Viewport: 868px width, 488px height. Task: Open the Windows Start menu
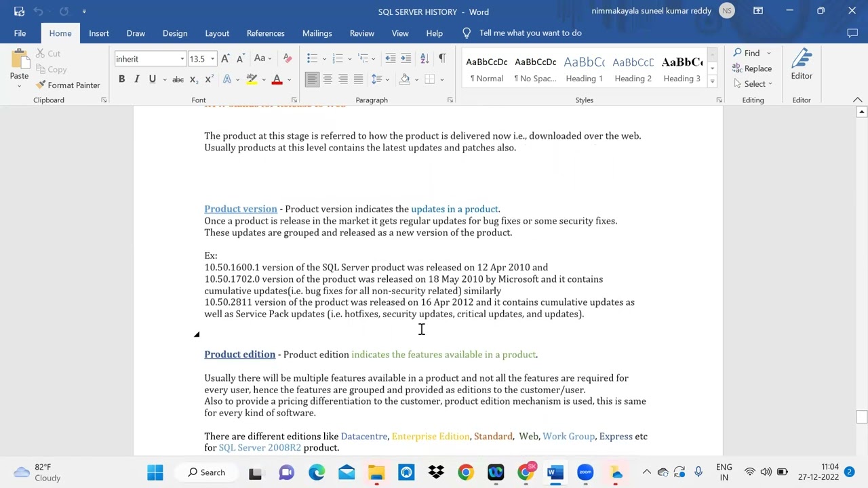155,472
